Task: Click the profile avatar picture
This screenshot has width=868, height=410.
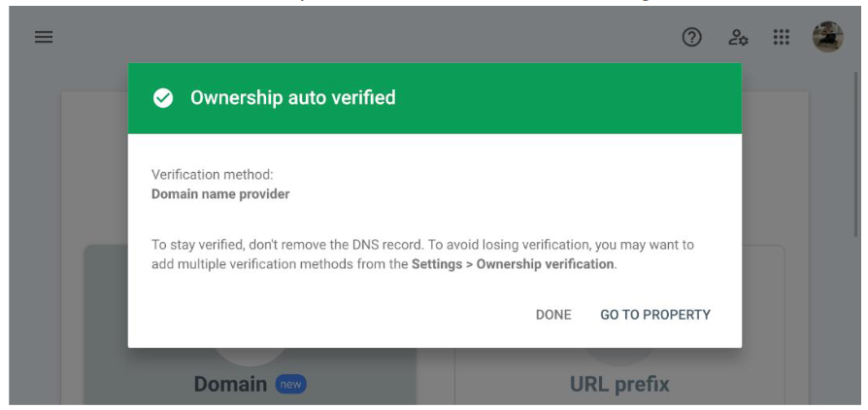Action: (827, 37)
